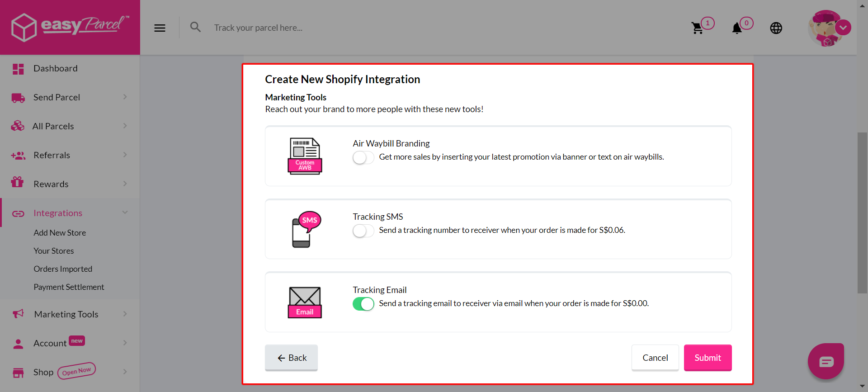The height and width of the screenshot is (392, 868).
Task: Expand the Shop chevron
Action: point(125,372)
